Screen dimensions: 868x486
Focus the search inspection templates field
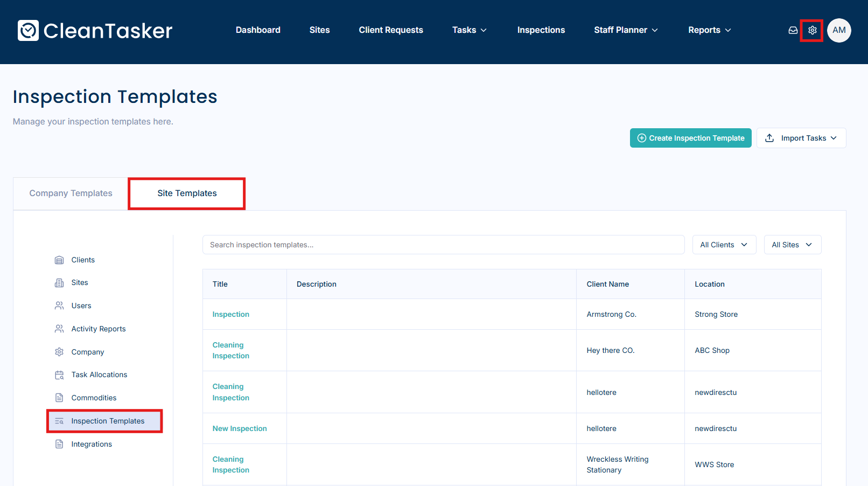coord(443,245)
